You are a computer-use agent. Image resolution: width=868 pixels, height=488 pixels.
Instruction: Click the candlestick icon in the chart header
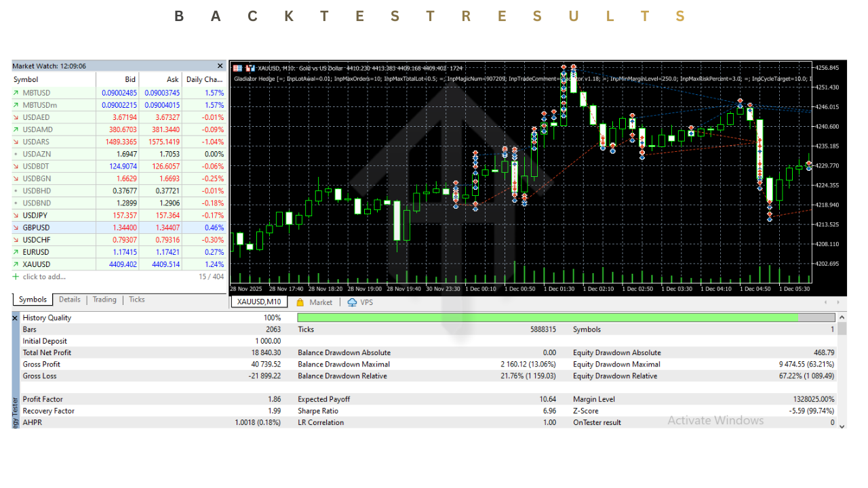coord(250,68)
